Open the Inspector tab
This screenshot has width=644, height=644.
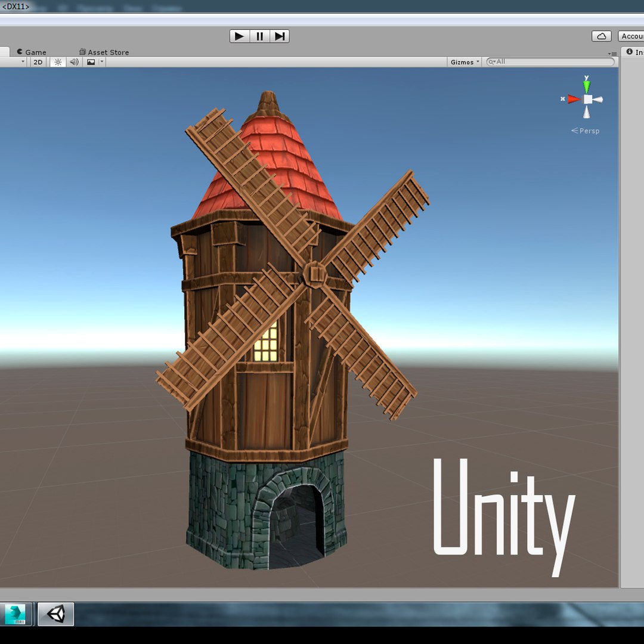[x=634, y=52]
